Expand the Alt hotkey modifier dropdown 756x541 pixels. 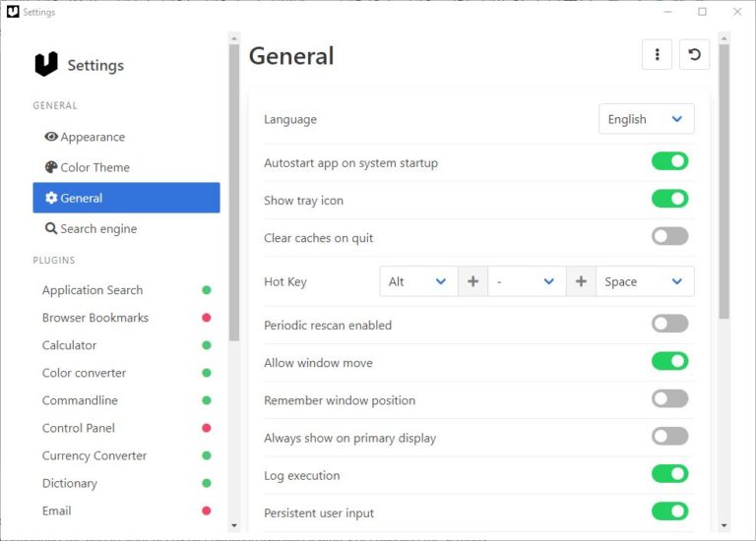[418, 281]
